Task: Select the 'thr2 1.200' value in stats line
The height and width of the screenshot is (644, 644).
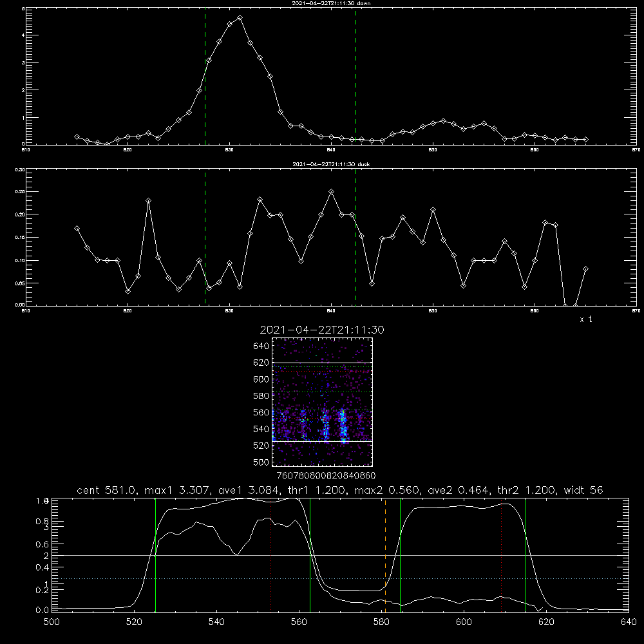Action: coord(526,490)
